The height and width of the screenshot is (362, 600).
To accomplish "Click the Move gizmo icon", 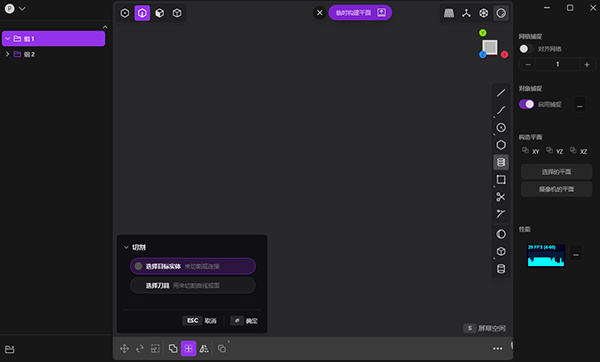I will pyautogui.click(x=124, y=349).
